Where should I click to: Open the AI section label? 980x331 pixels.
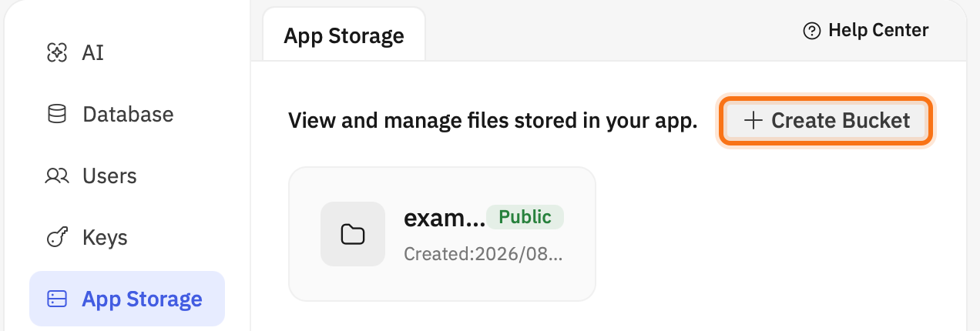93,53
